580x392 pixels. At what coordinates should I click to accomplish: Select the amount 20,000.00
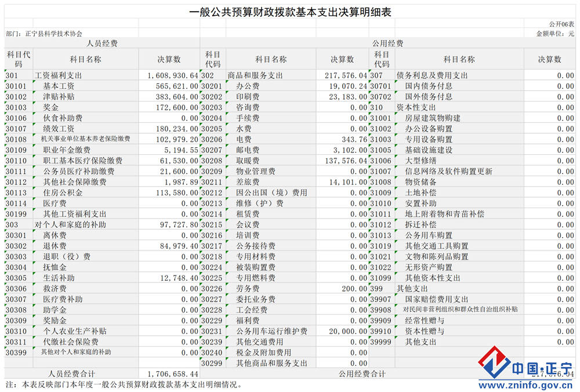(348, 331)
